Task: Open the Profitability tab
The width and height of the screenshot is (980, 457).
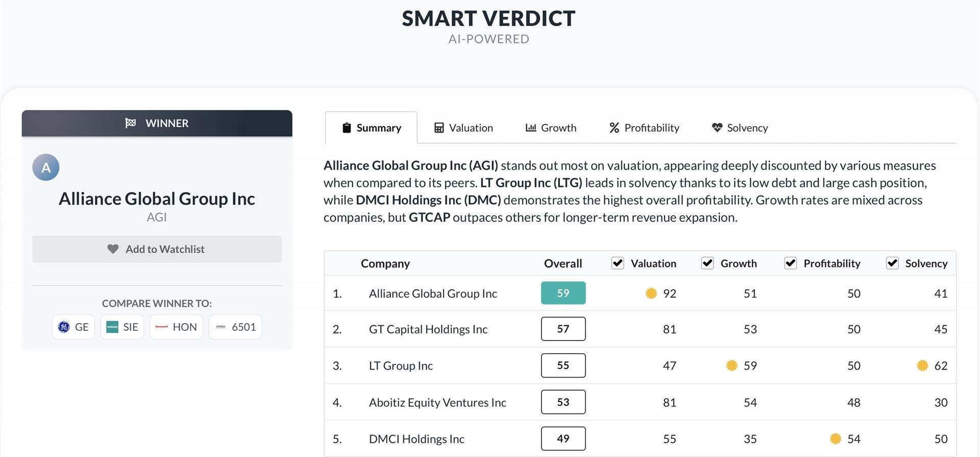Action: pyautogui.click(x=644, y=128)
